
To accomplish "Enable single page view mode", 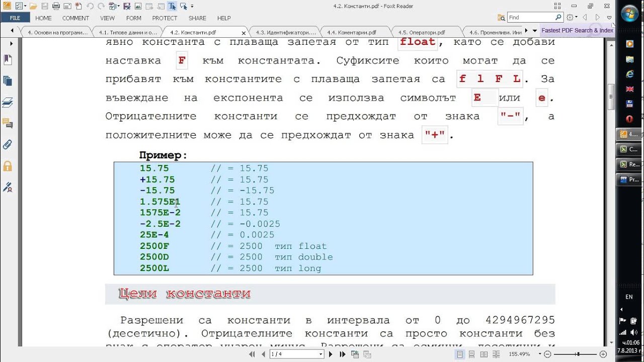I will 460,354.
